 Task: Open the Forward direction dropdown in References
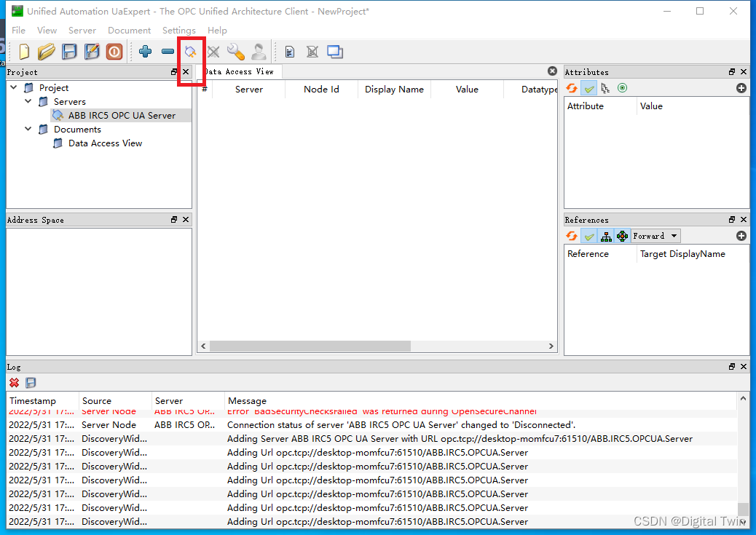pos(655,236)
